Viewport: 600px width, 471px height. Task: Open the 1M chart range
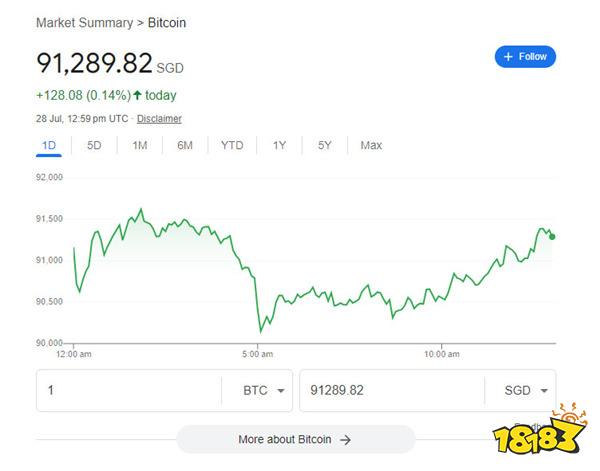pyautogui.click(x=140, y=145)
